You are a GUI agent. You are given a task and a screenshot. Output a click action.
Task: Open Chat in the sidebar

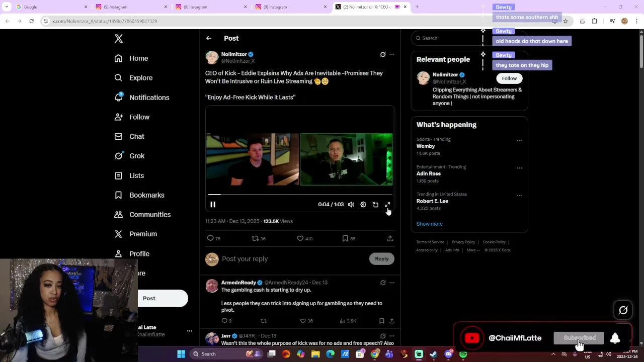(129, 136)
